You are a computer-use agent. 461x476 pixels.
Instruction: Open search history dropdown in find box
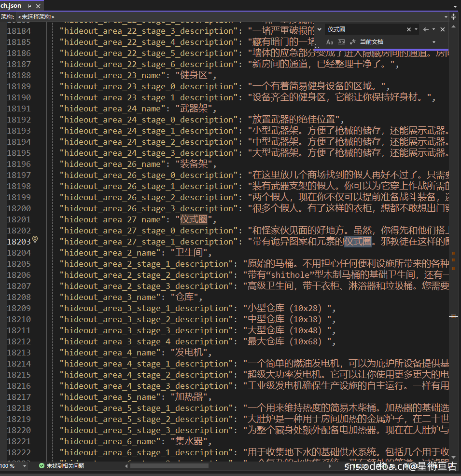[416, 29]
